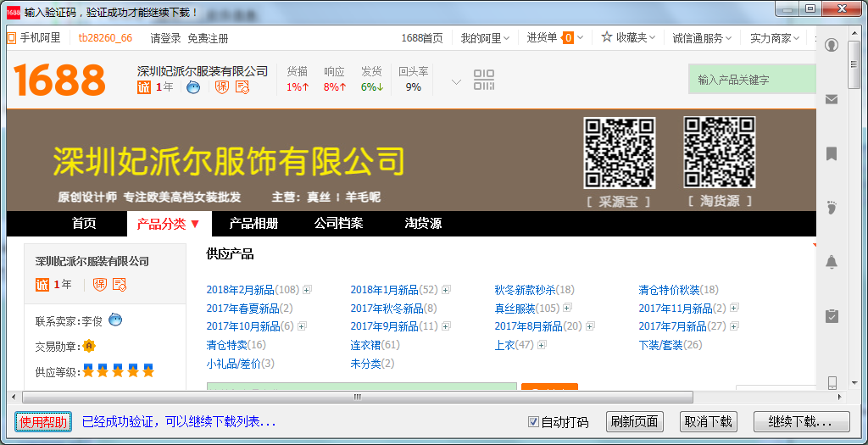Image resolution: width=868 pixels, height=445 pixels.
Task: Expand the 诚信通服务 dropdown
Action: (704, 38)
